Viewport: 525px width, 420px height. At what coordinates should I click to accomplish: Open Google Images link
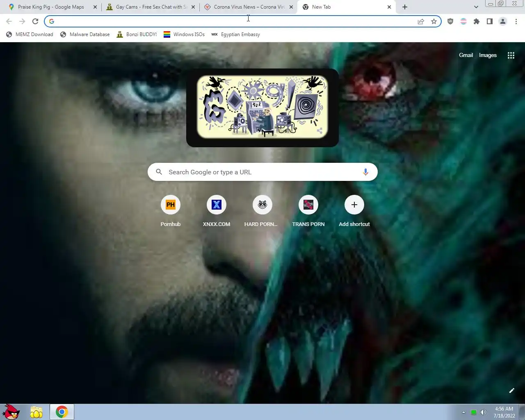(x=488, y=55)
